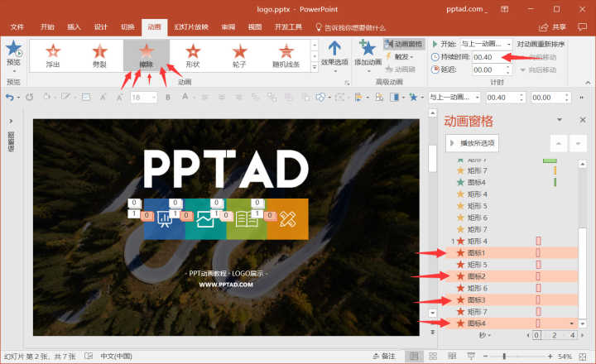Switch to the 插入 Insert tab

coord(74,27)
